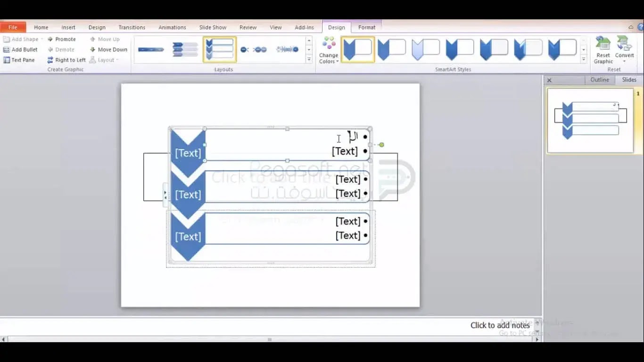This screenshot has height=362, width=644.
Task: Toggle Right to Left direction
Action: click(x=66, y=60)
